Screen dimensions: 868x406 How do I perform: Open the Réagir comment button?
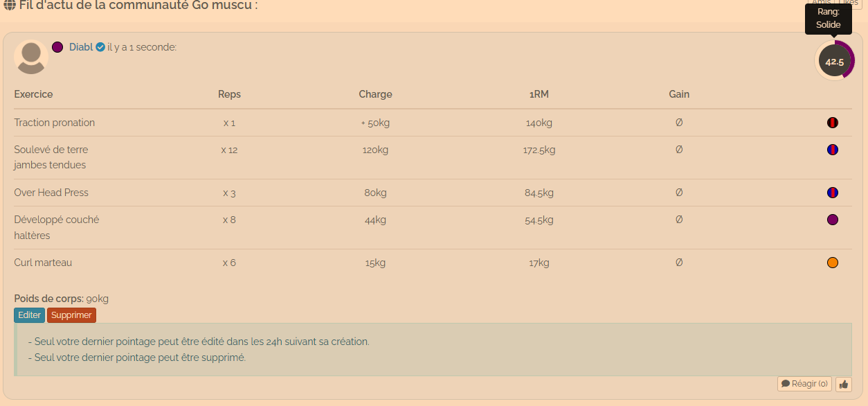(804, 384)
